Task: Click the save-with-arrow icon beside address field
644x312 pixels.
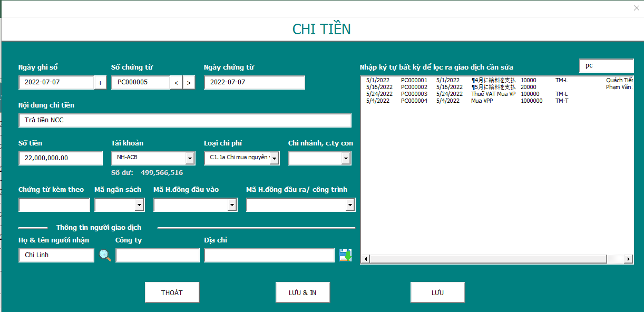Action: [345, 255]
